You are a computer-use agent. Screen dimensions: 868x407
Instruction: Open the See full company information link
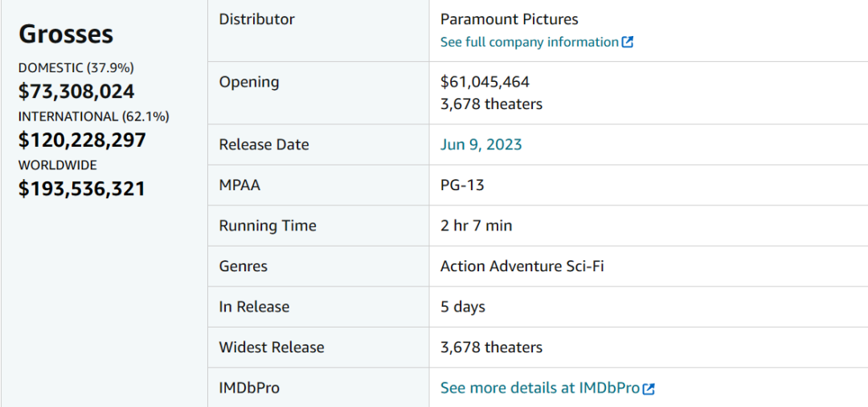pos(529,43)
